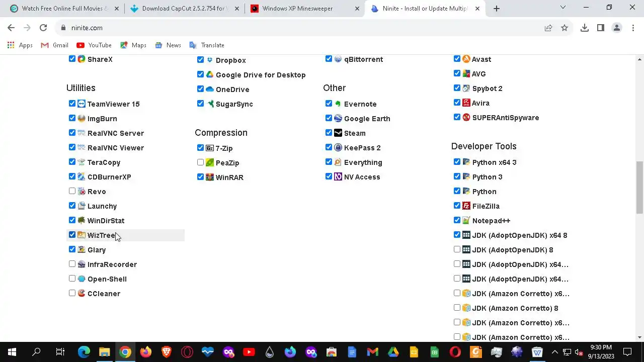Click the Evernote elephant icon

pyautogui.click(x=338, y=104)
